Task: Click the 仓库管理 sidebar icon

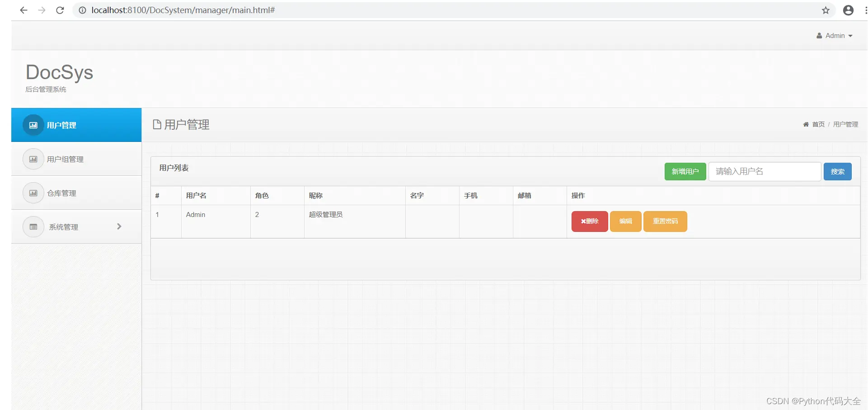Action: coord(33,193)
